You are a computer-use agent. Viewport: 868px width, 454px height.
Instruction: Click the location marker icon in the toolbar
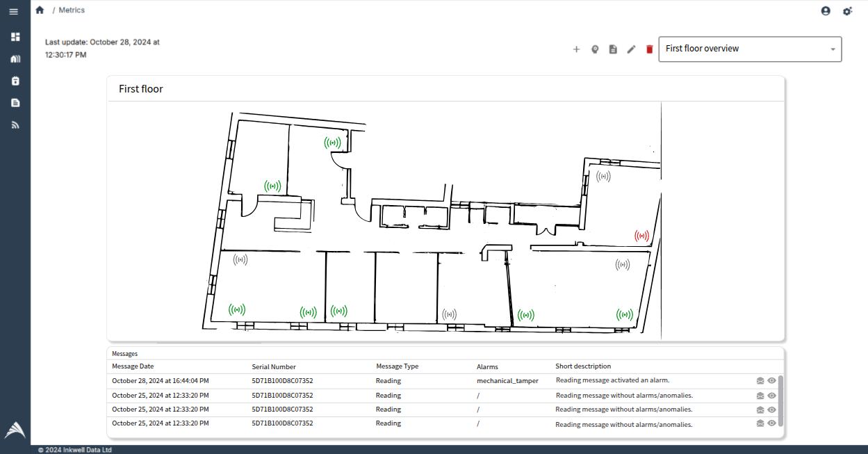(594, 49)
